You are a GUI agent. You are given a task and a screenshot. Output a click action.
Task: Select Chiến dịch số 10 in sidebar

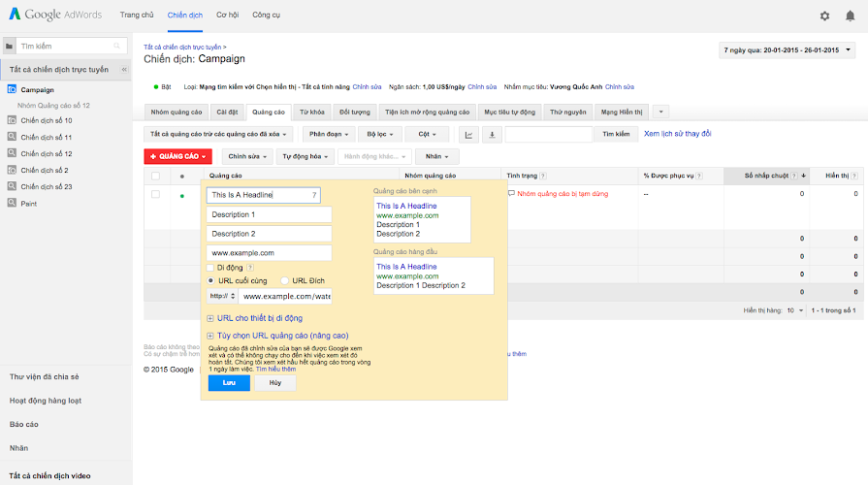pos(47,120)
